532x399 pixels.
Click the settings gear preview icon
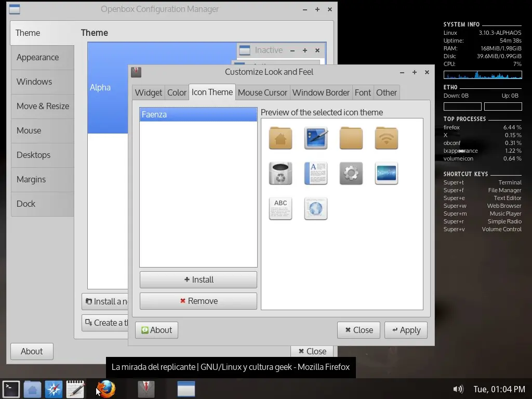coord(351,174)
